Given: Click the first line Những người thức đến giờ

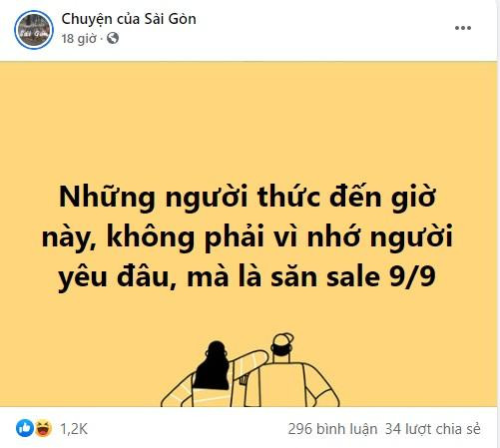Looking at the screenshot, I should (x=248, y=198).
